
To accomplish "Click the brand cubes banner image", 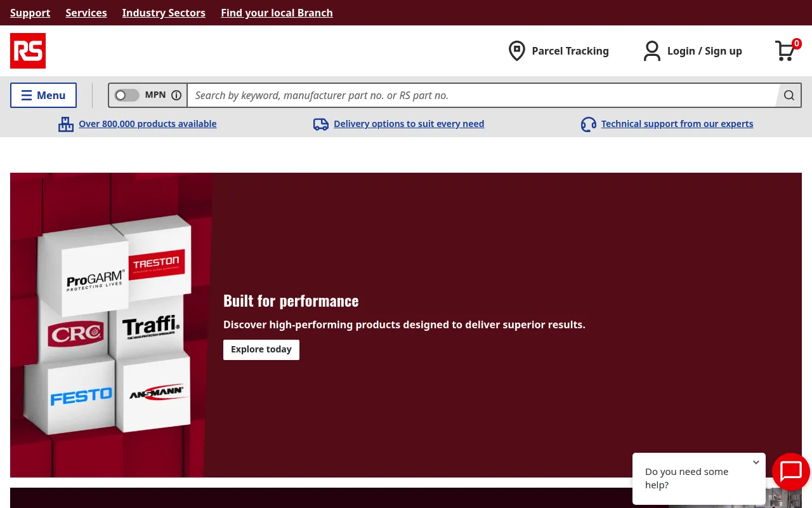I will click(112, 325).
